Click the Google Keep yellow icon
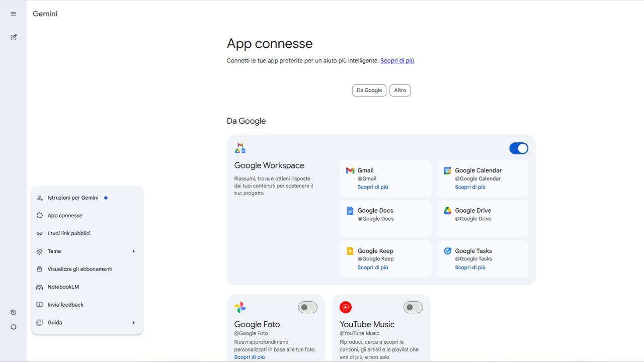Viewport: 644px width, 362px height. 350,251
